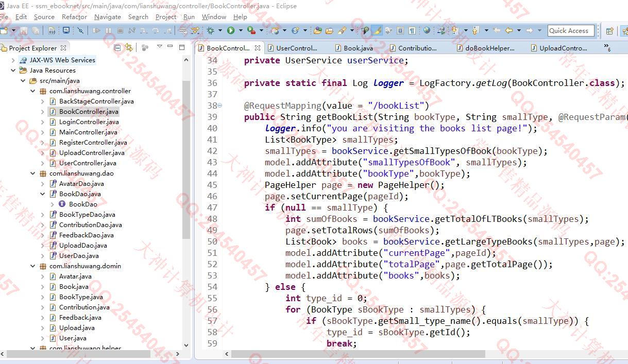Switch to the Book.java editor tab
Image resolution: width=628 pixels, height=364 pixels.
click(x=358, y=48)
